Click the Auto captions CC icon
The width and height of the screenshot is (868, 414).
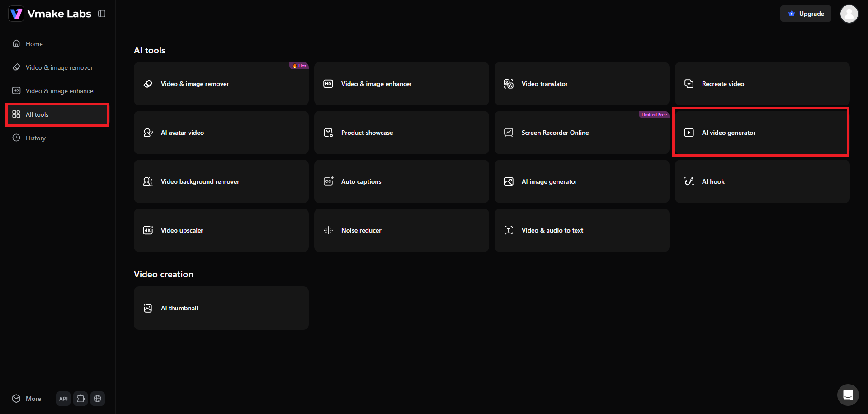pyautogui.click(x=328, y=181)
